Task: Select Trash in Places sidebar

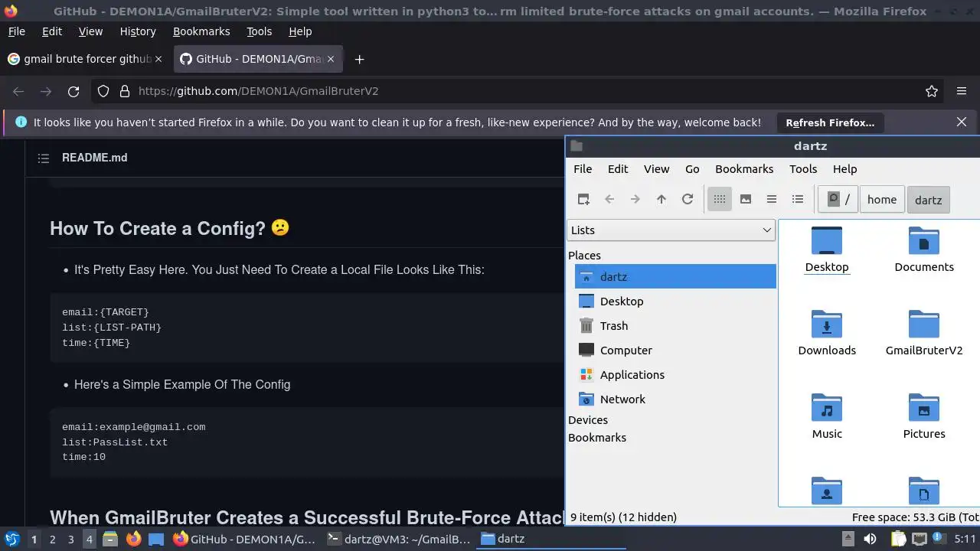Action: (x=675, y=326)
